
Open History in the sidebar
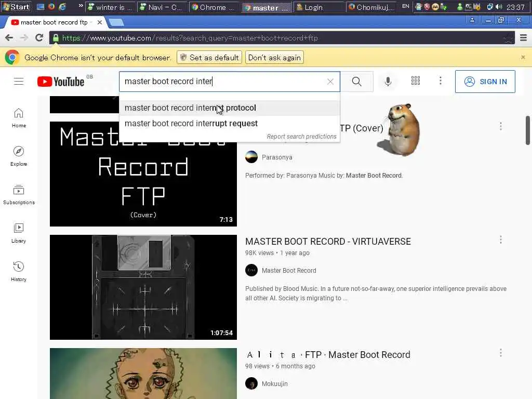tap(19, 271)
